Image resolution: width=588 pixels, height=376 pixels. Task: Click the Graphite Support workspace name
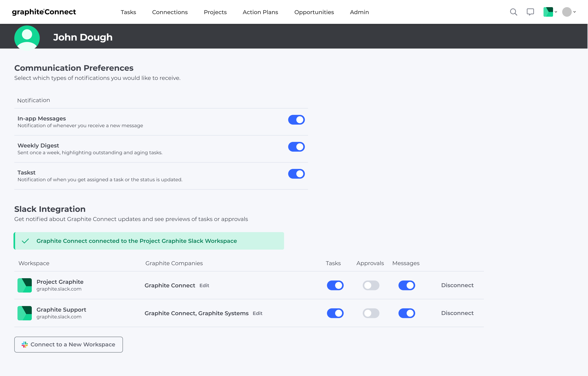[61, 310]
